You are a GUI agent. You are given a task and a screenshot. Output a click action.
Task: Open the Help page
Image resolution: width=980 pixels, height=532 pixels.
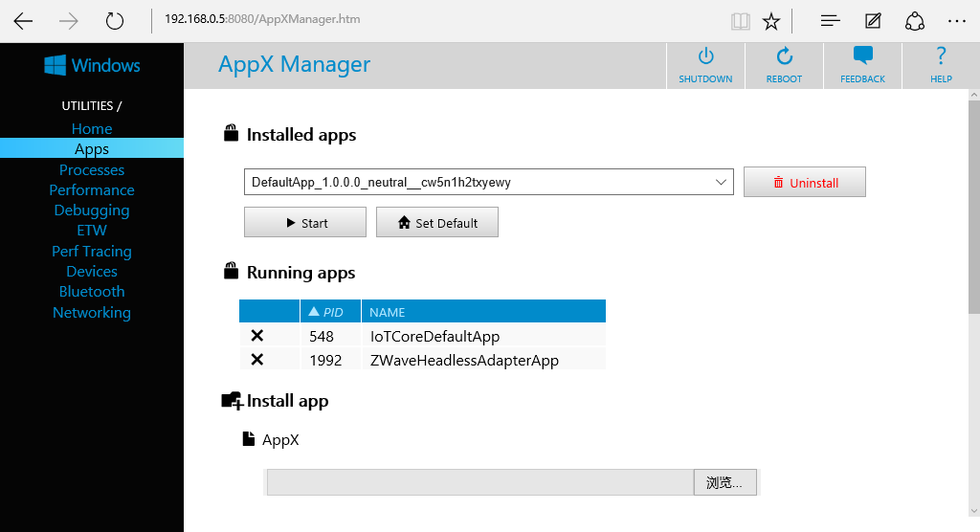pyautogui.click(x=941, y=66)
